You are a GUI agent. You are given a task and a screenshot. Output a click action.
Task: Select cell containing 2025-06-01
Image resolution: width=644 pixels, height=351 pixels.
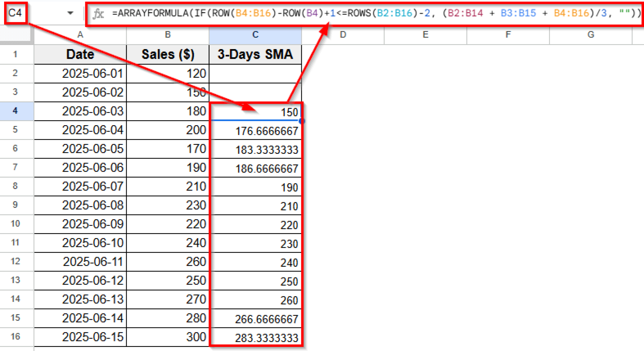click(80, 73)
